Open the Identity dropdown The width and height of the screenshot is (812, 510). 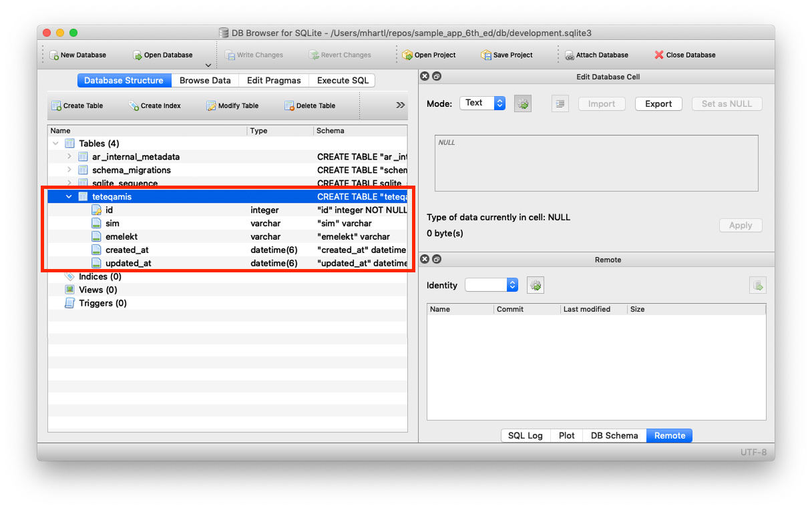click(491, 285)
